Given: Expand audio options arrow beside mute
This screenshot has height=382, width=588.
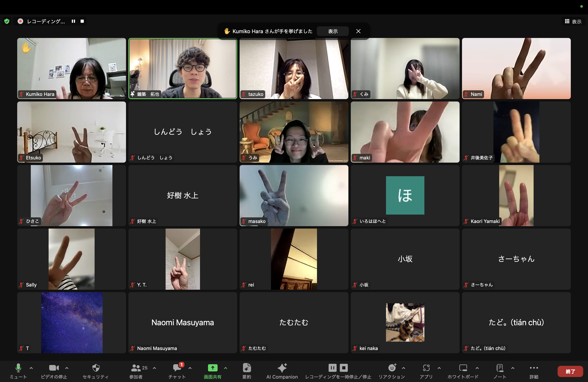Looking at the screenshot, I should [x=31, y=368].
